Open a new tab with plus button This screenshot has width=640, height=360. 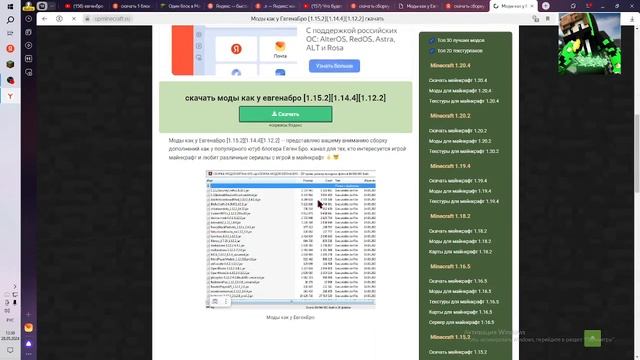546,6
